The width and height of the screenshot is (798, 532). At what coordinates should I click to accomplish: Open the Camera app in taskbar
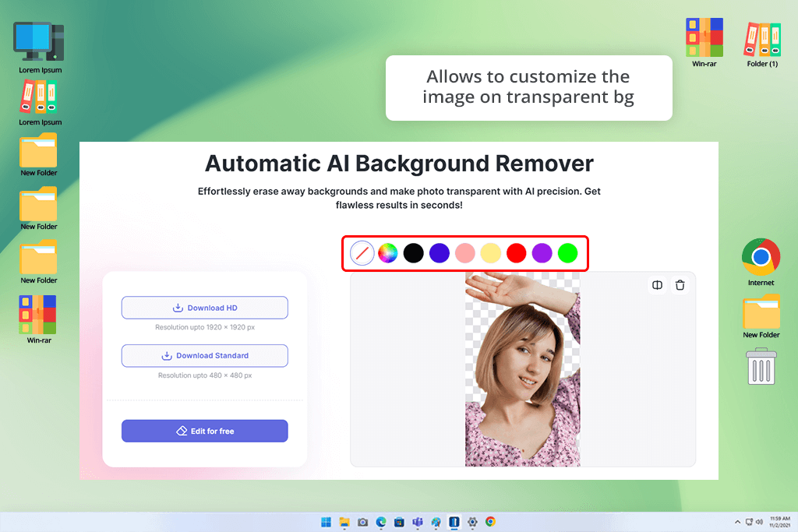point(363,522)
